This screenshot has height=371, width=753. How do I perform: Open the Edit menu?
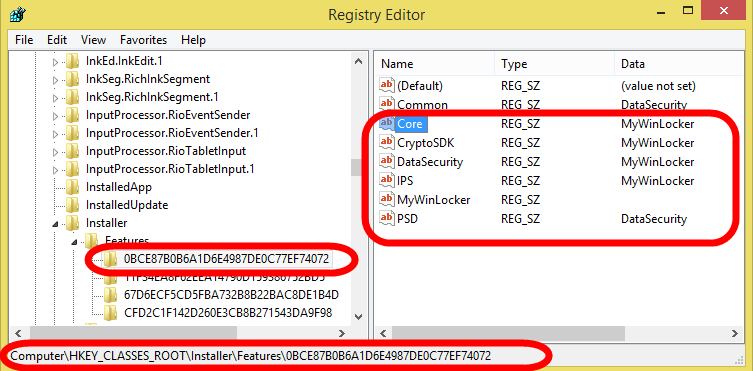tap(57, 40)
